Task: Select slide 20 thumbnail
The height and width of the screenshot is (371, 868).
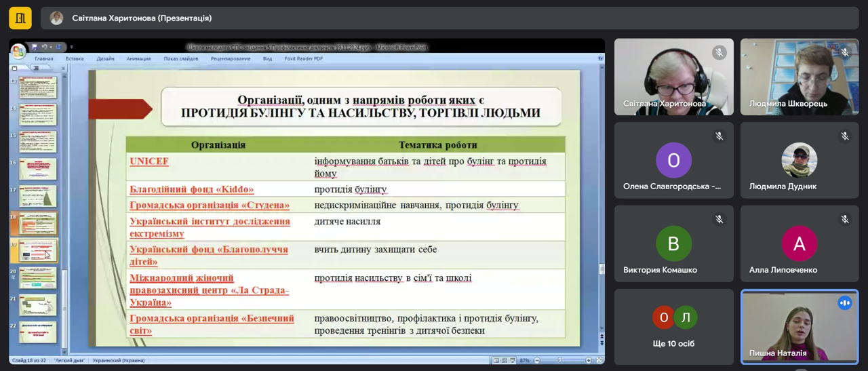Action: point(38,278)
